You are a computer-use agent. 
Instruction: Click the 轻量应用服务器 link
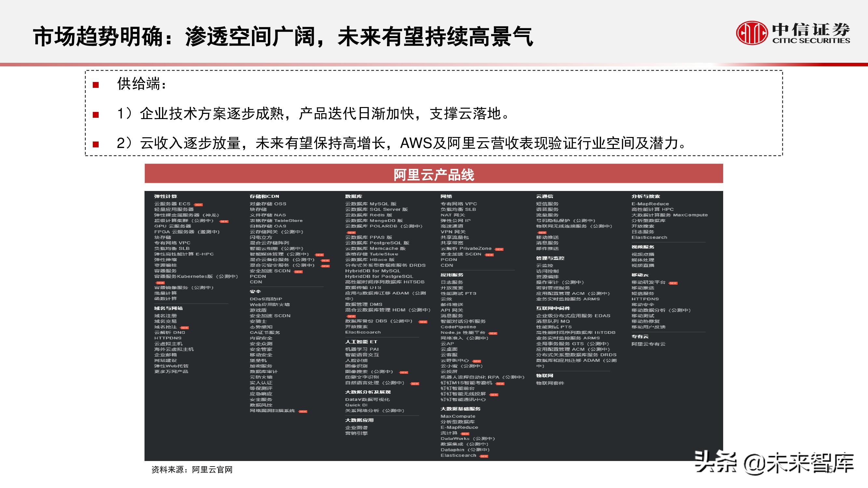point(174,209)
